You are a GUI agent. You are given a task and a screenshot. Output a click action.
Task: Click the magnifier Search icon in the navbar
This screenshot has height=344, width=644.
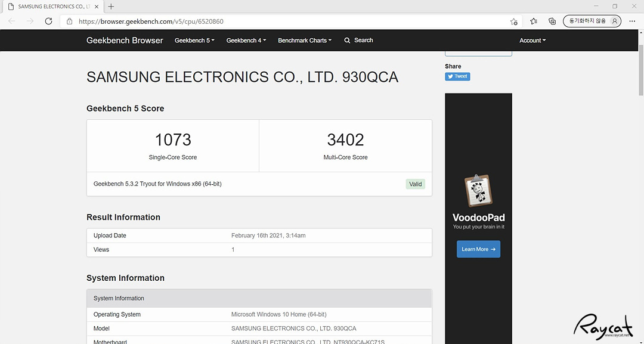pos(347,40)
